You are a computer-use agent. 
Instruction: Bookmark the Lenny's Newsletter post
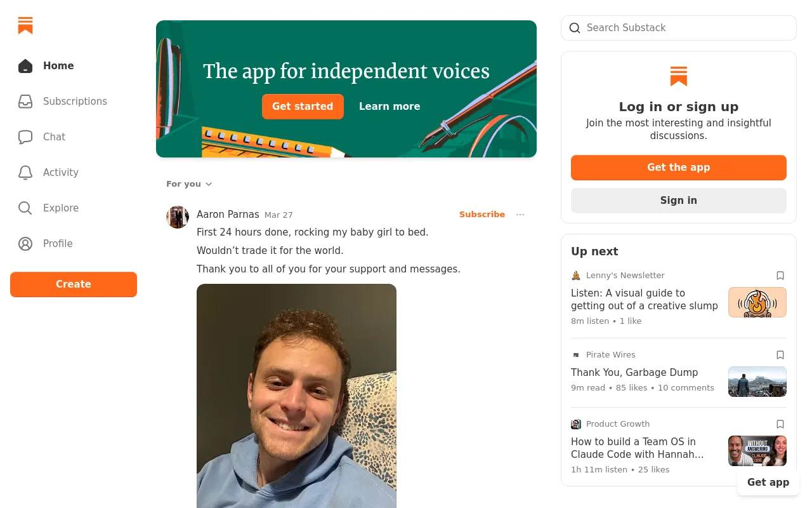pyautogui.click(x=780, y=276)
